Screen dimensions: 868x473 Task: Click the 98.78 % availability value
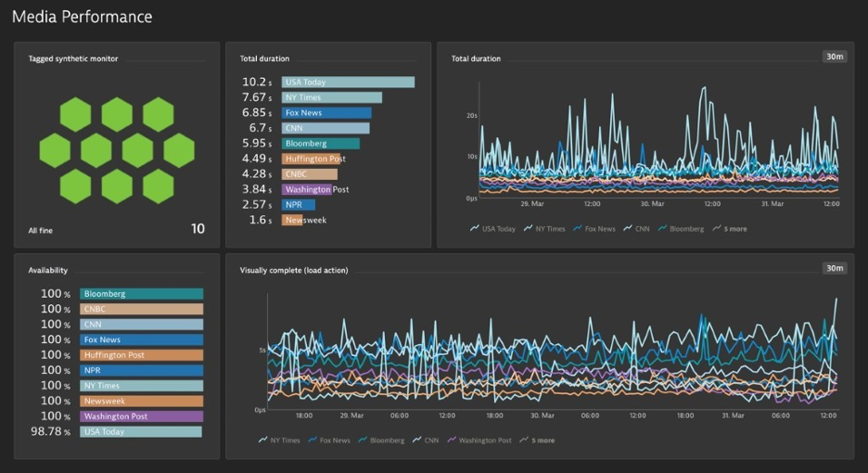(x=50, y=431)
